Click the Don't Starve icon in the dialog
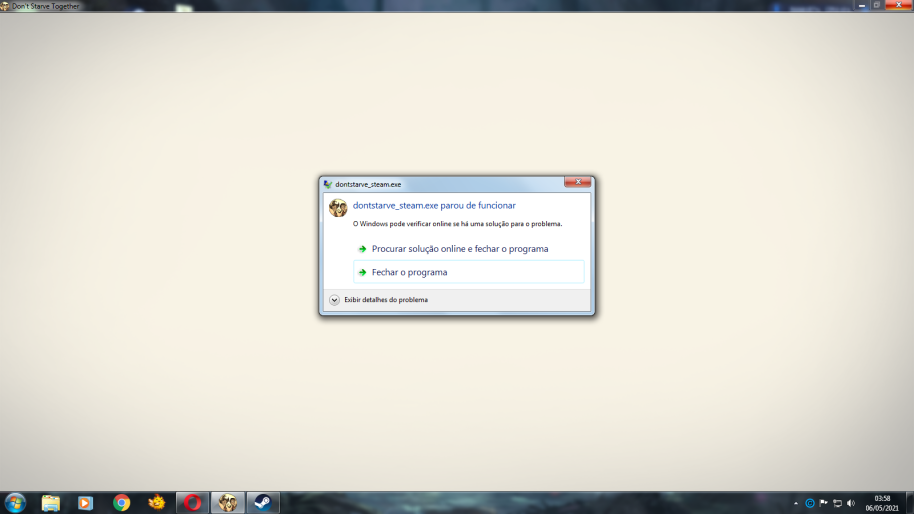The width and height of the screenshot is (914, 514). click(x=338, y=207)
